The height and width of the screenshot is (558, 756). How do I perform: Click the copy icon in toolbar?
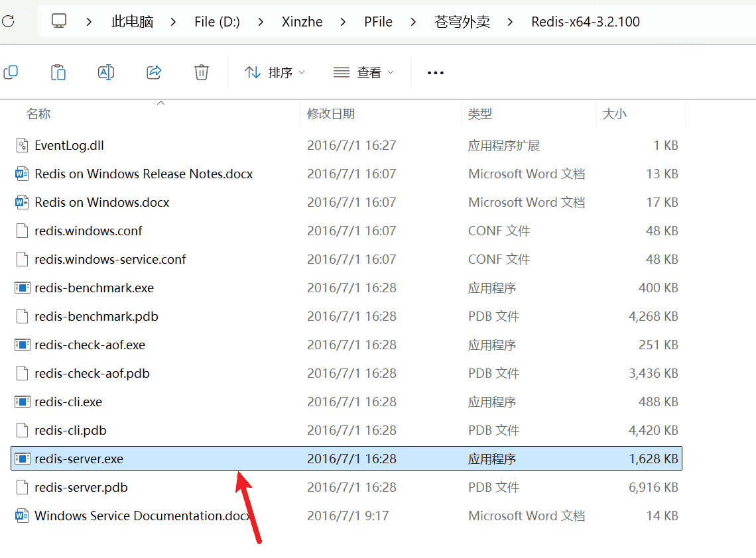pos(11,72)
